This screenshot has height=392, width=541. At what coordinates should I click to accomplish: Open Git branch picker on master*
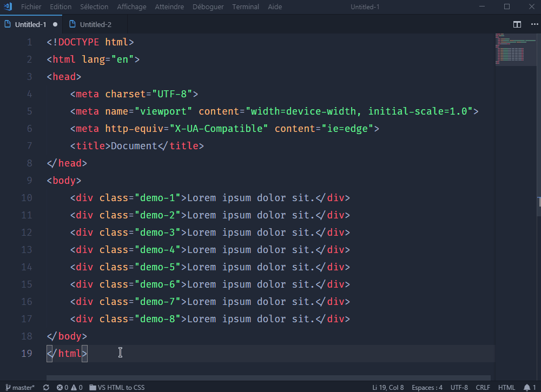(x=20, y=387)
